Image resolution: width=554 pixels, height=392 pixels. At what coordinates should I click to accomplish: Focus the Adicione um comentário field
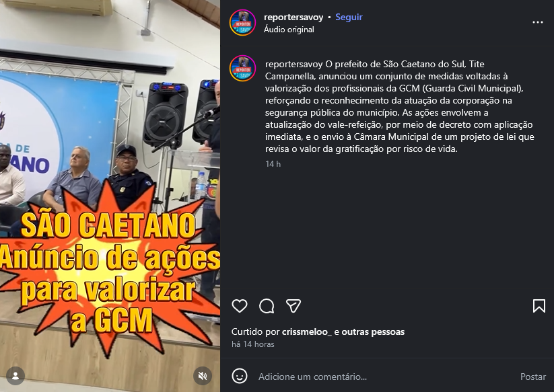tap(385, 377)
